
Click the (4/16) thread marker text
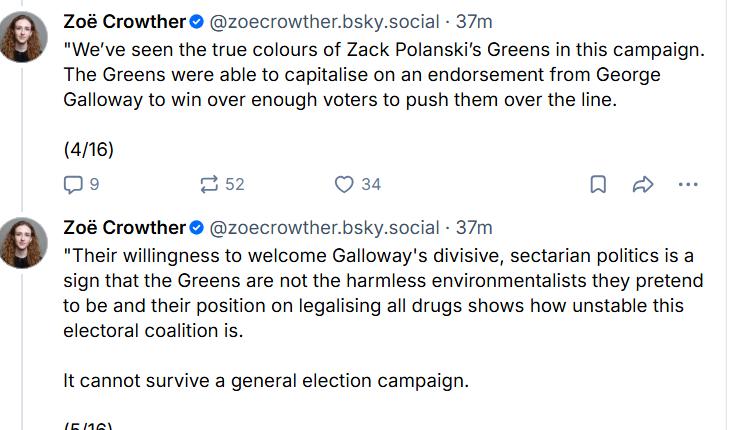(88, 150)
